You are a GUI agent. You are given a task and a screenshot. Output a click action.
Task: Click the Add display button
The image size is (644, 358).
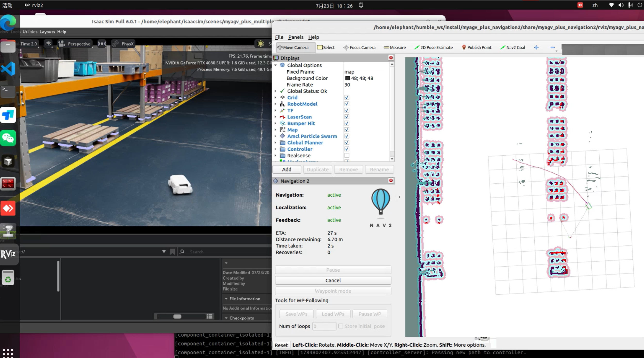(x=287, y=169)
